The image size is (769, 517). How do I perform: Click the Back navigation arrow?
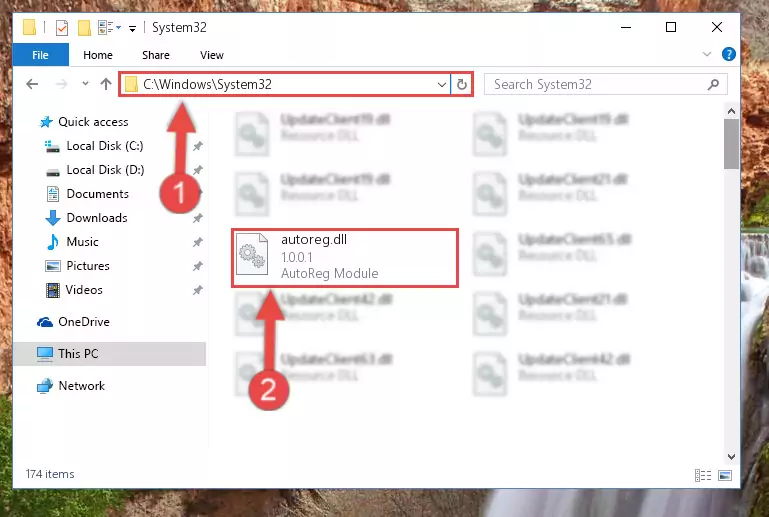[x=32, y=84]
